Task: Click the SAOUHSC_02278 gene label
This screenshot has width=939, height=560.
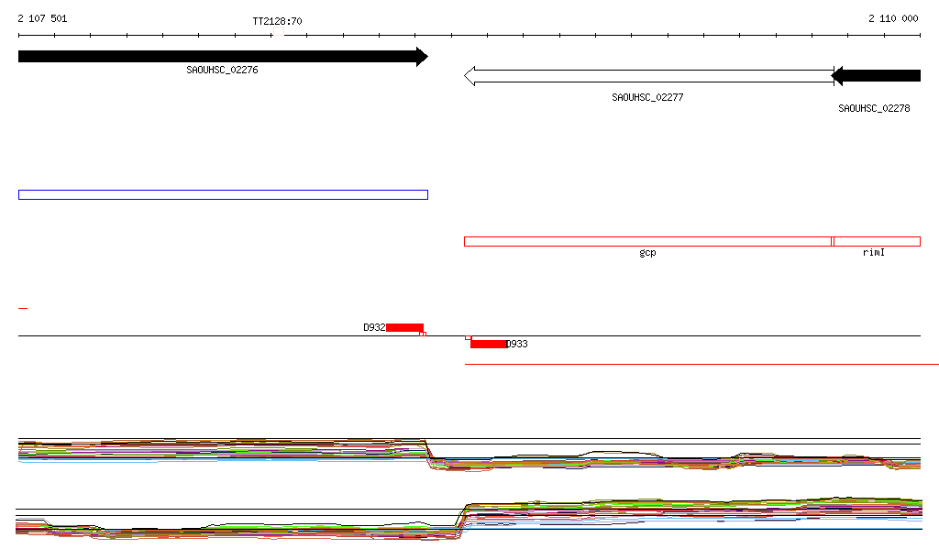Action: [874, 108]
